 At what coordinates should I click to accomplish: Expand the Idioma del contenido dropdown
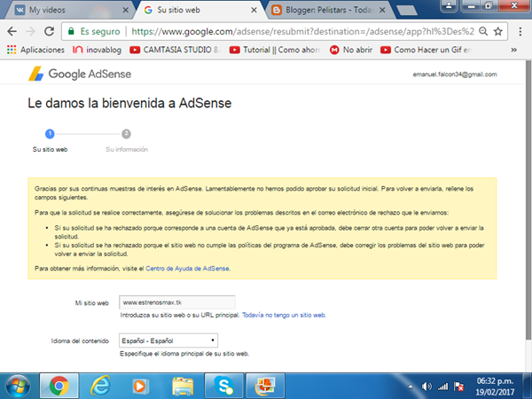pyautogui.click(x=168, y=340)
